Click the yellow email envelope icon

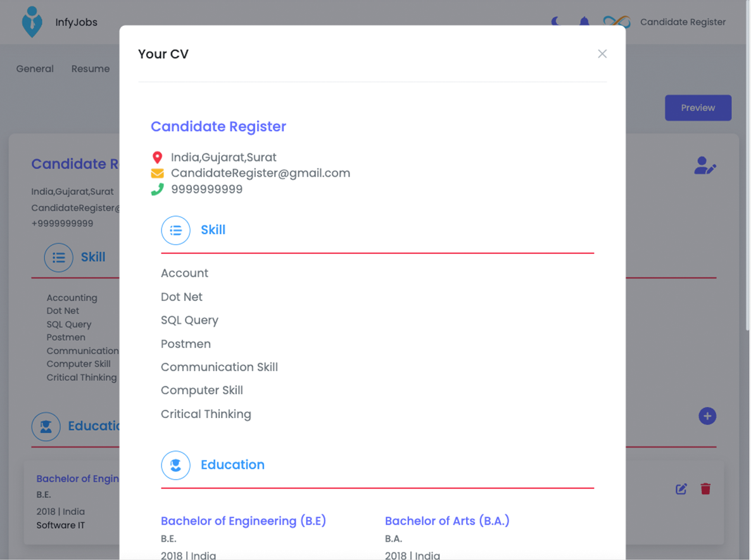coord(157,174)
